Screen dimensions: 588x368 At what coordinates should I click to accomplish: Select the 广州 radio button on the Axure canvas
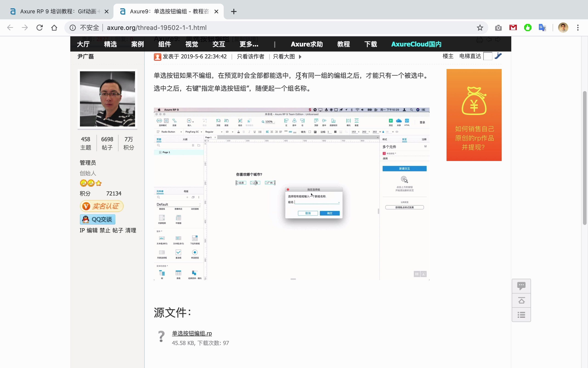pos(270,183)
